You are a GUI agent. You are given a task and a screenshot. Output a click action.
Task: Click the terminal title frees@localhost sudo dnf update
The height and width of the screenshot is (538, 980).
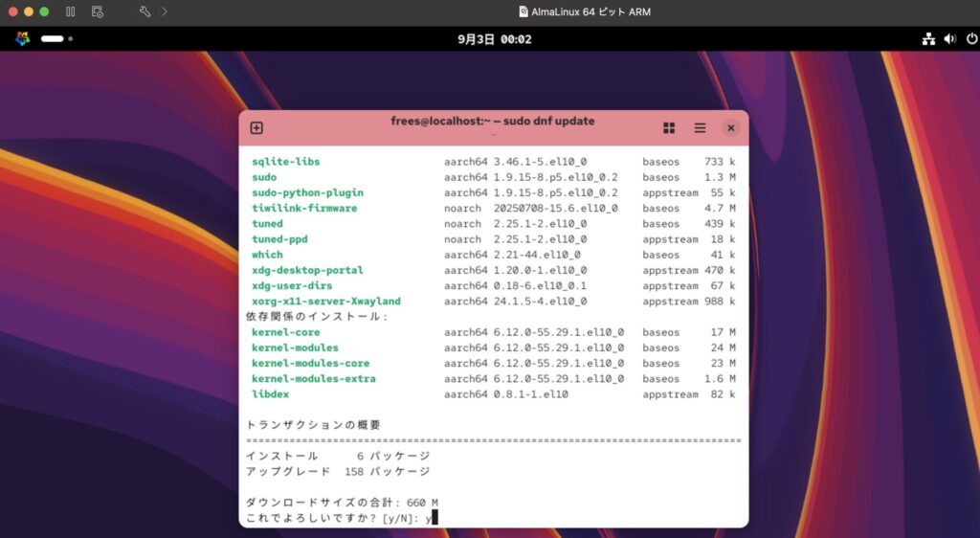click(493, 121)
